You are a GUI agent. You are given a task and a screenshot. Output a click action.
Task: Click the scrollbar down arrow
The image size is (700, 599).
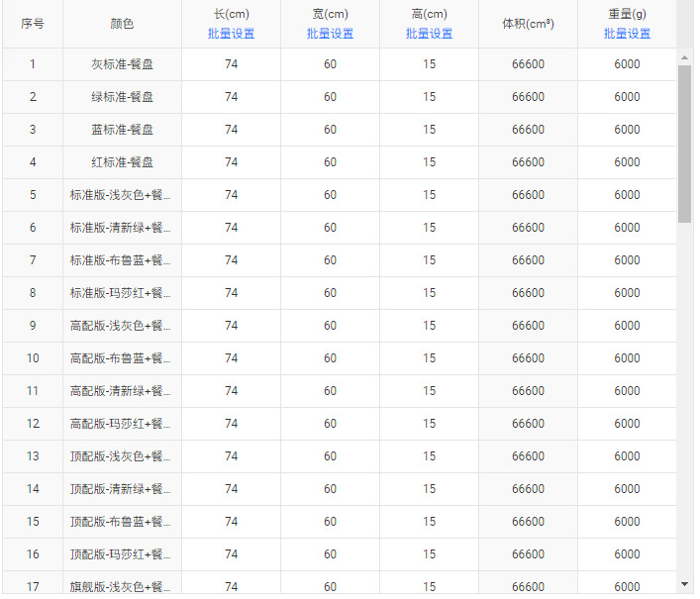[684, 584]
